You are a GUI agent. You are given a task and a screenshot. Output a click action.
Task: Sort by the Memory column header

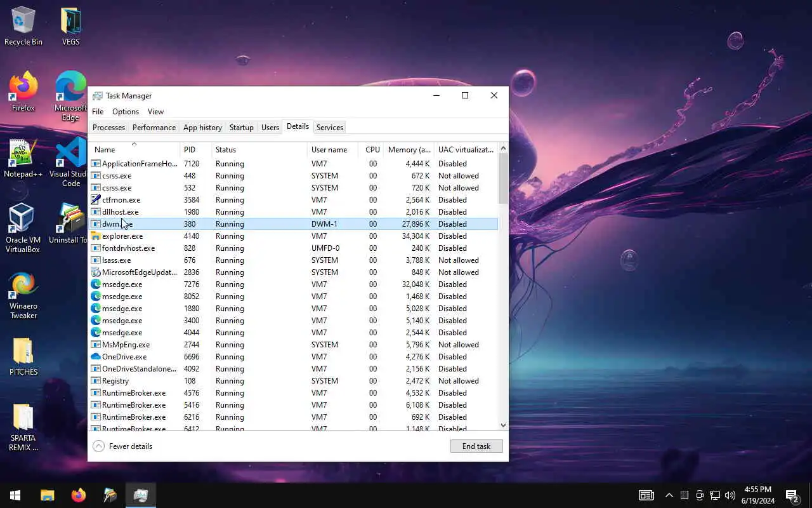[x=409, y=150]
